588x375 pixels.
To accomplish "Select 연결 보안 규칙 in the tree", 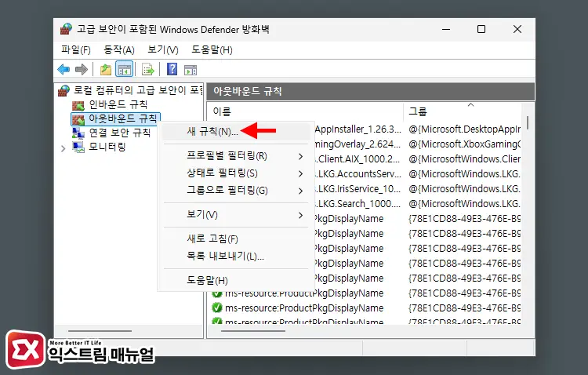I will point(120,133).
